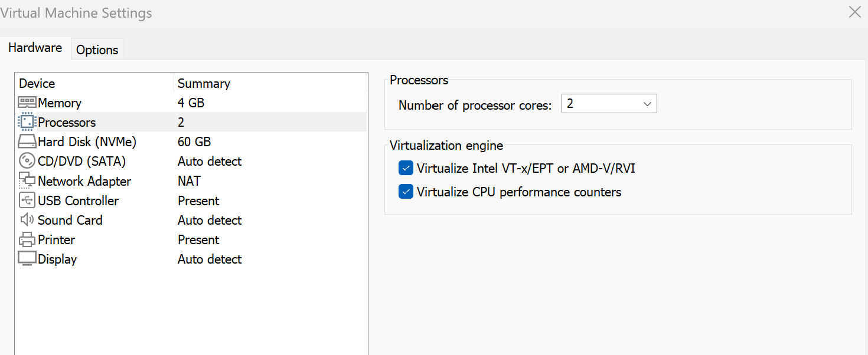
Task: Uncheck Virtualize Intel VT-x/EPT or AMD-V/RVI
Action: coord(406,169)
